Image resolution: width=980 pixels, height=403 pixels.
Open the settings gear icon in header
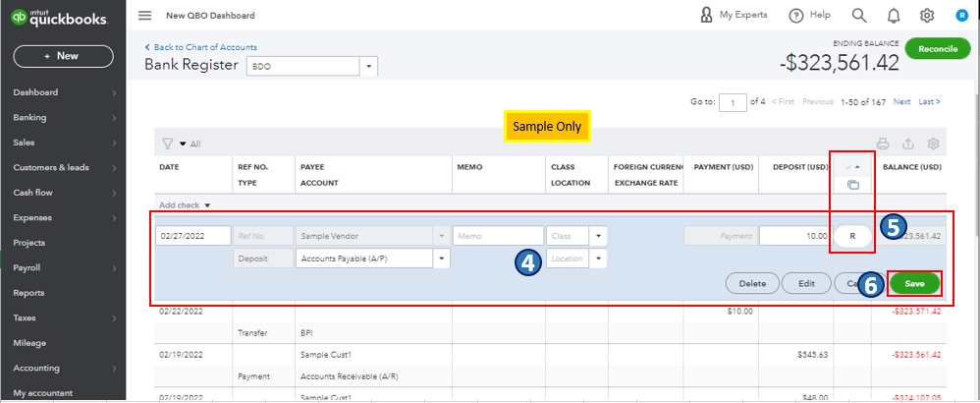(926, 16)
